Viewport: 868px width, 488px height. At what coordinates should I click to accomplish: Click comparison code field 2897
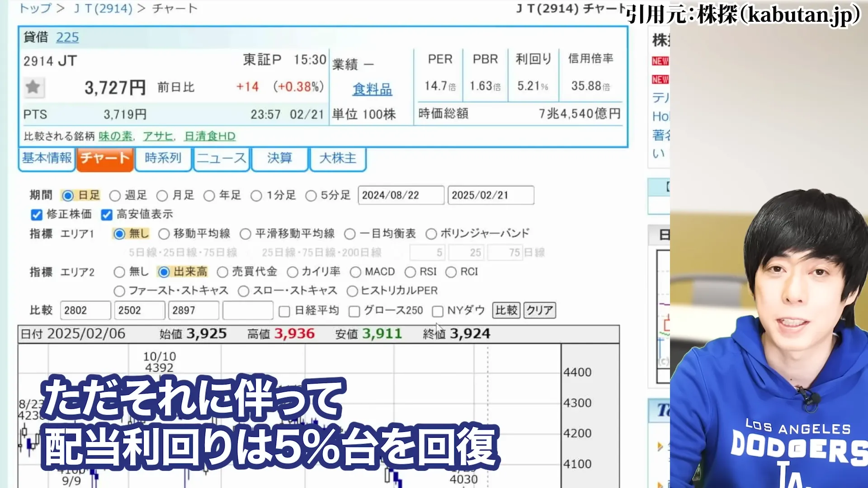point(194,310)
